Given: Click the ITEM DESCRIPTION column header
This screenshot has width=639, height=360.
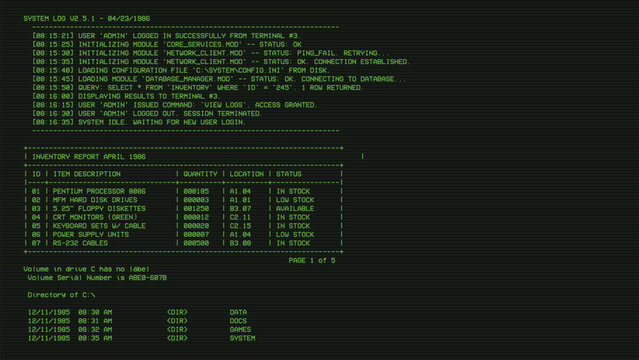Looking at the screenshot, I should point(87,174).
